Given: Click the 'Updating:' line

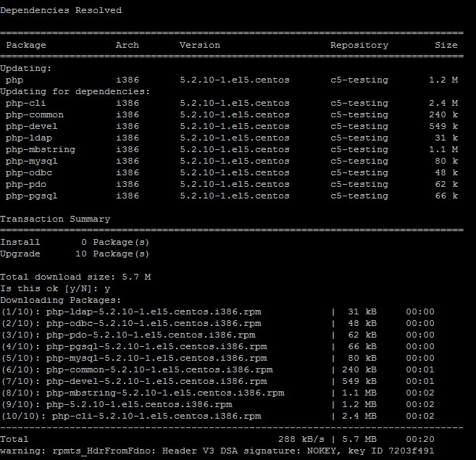Looking at the screenshot, I should tap(26, 68).
